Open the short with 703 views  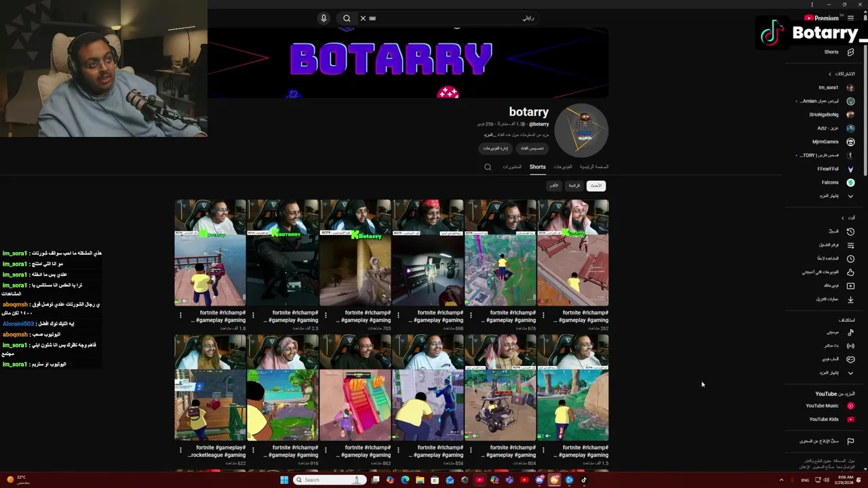(x=355, y=253)
